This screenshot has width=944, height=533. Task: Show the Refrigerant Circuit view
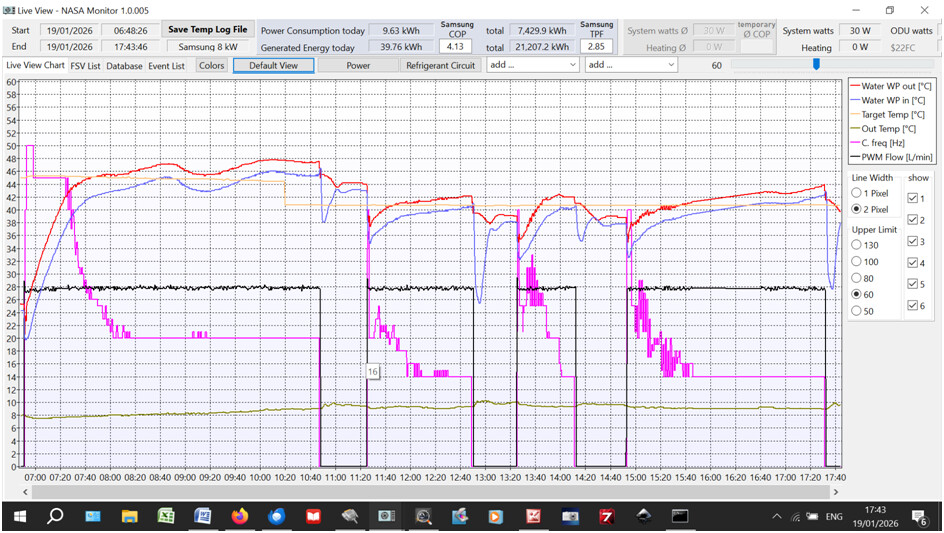tap(440, 65)
